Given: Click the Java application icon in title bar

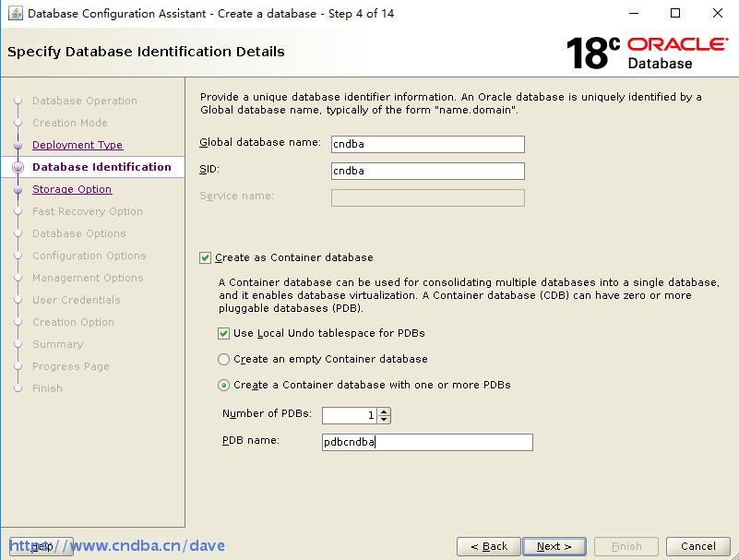Looking at the screenshot, I should coord(16,13).
